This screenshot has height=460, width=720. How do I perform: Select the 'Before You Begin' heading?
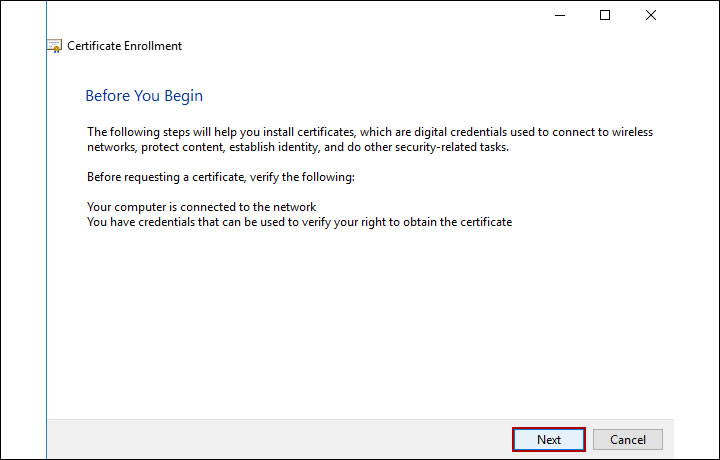[144, 96]
